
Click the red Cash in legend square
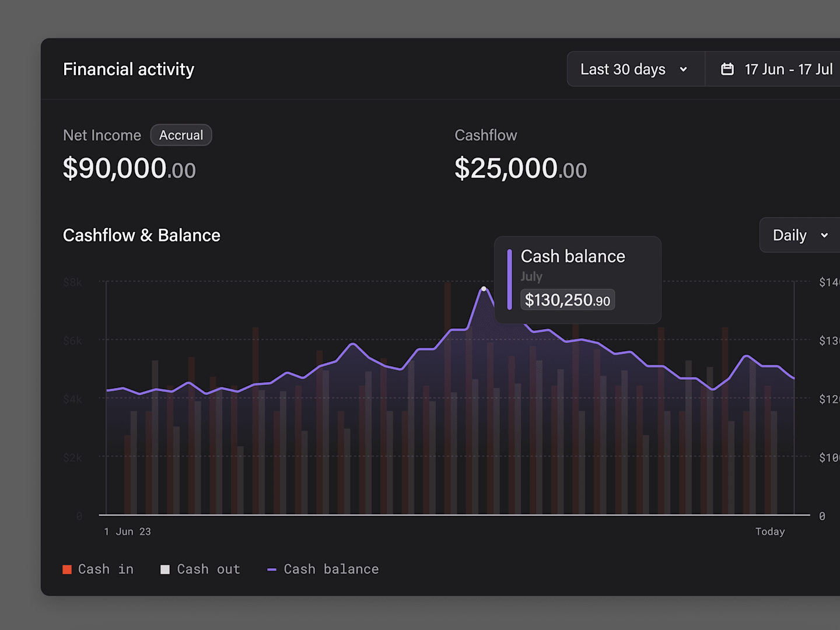[68, 569]
